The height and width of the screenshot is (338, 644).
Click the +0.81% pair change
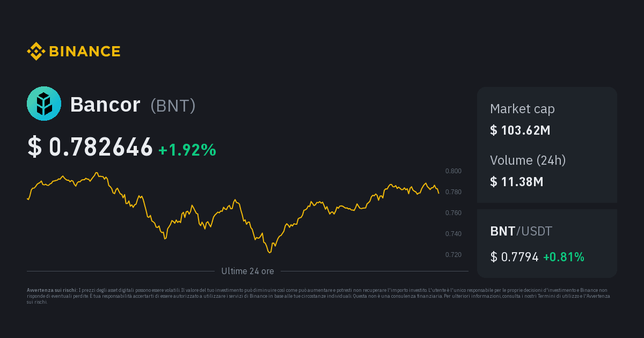click(x=563, y=257)
